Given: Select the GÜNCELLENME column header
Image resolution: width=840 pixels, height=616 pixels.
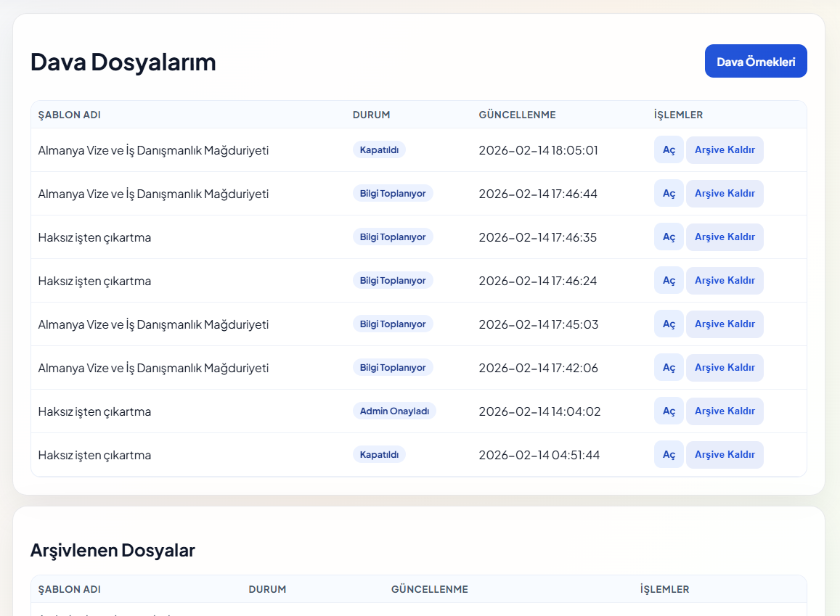Looking at the screenshot, I should [x=517, y=115].
